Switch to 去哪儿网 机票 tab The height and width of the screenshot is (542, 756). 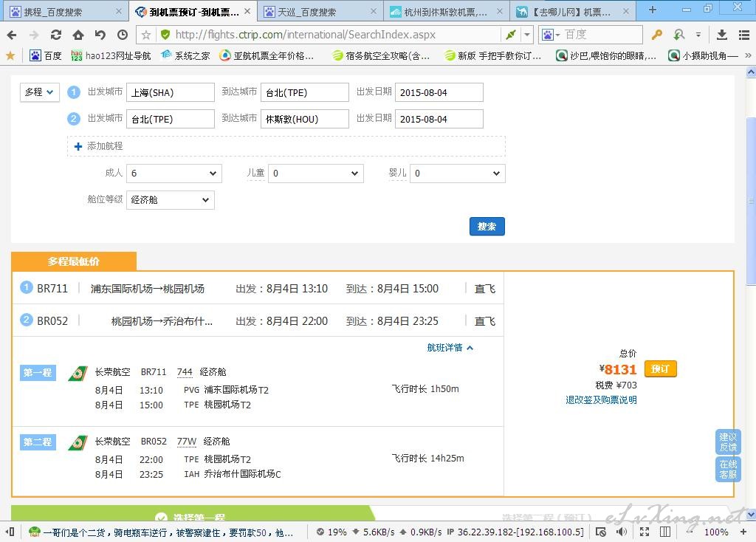pos(572,12)
